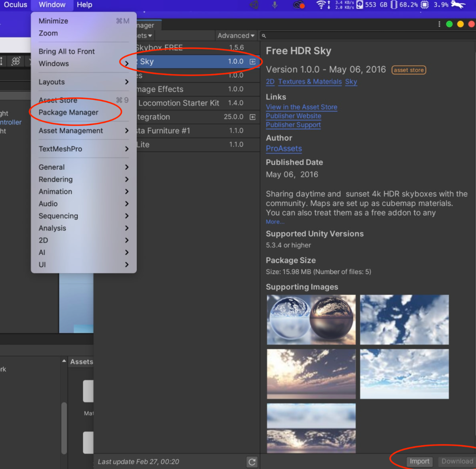Click the orange asset store tag
The width and height of the screenshot is (476, 469).
point(409,70)
